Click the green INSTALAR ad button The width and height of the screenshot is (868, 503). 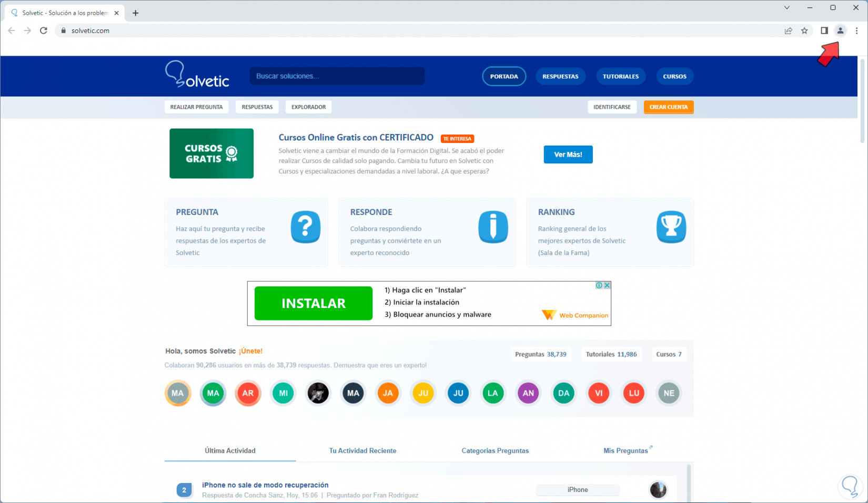[314, 303]
